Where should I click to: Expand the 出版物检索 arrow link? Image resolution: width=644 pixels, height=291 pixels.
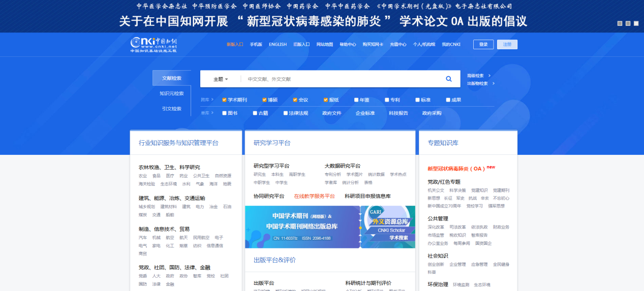[493, 83]
